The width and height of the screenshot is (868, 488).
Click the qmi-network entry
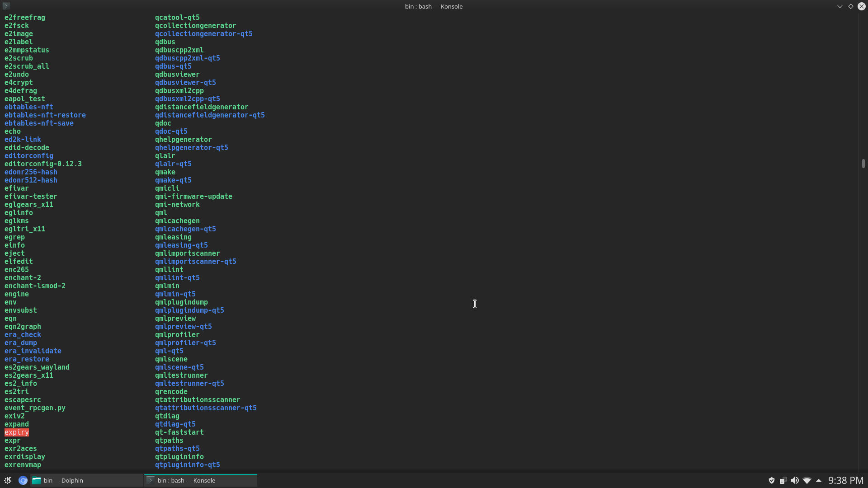(177, 205)
